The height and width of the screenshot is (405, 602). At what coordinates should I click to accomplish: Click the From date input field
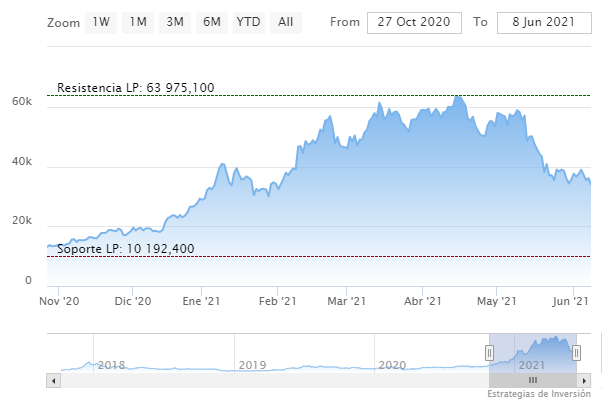tap(416, 22)
